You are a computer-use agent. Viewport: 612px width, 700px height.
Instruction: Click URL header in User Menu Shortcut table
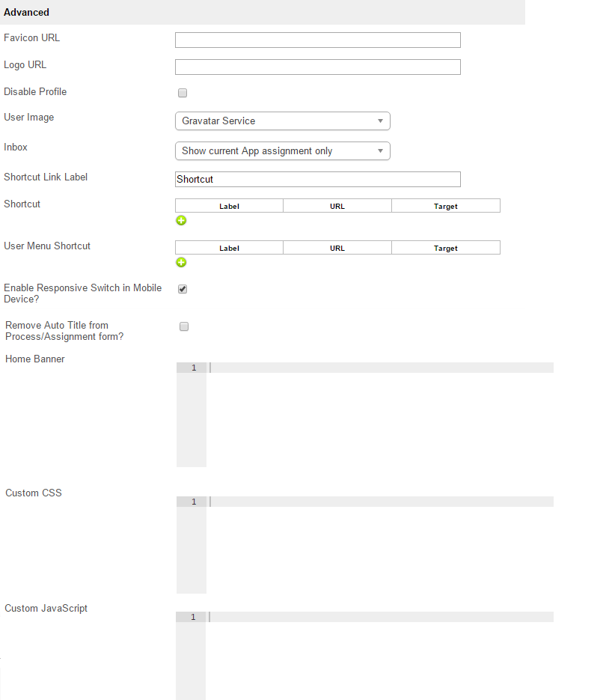click(x=337, y=248)
